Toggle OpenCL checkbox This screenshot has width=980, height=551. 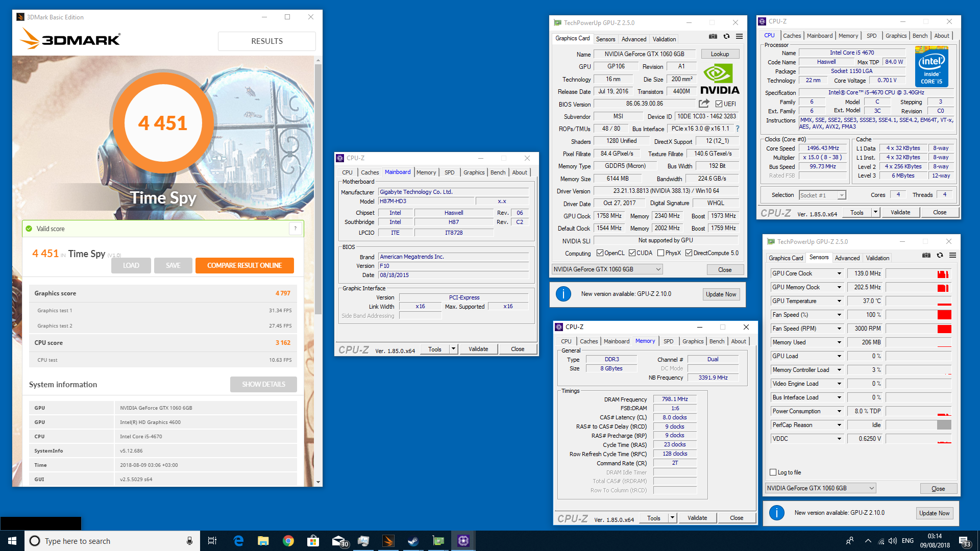(x=600, y=253)
